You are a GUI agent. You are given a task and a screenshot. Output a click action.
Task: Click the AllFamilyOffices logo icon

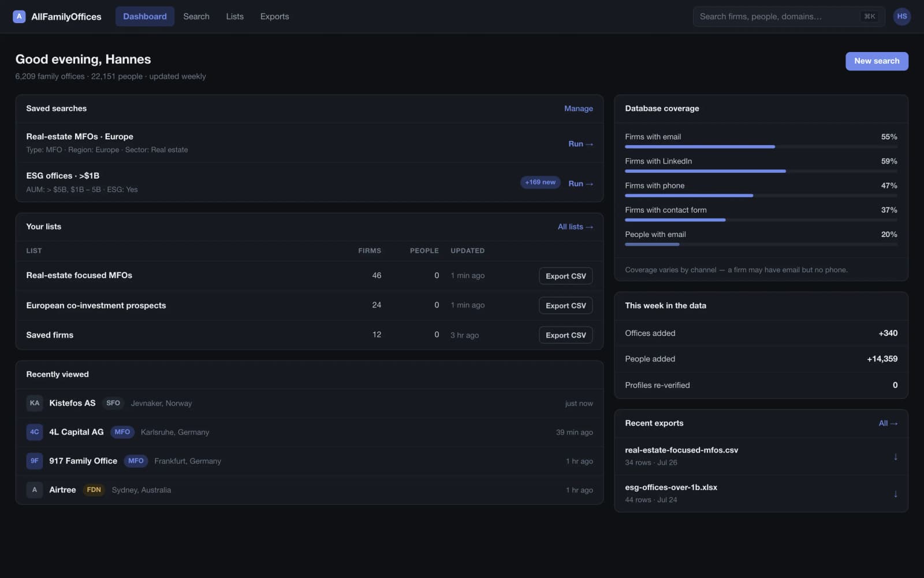point(19,16)
